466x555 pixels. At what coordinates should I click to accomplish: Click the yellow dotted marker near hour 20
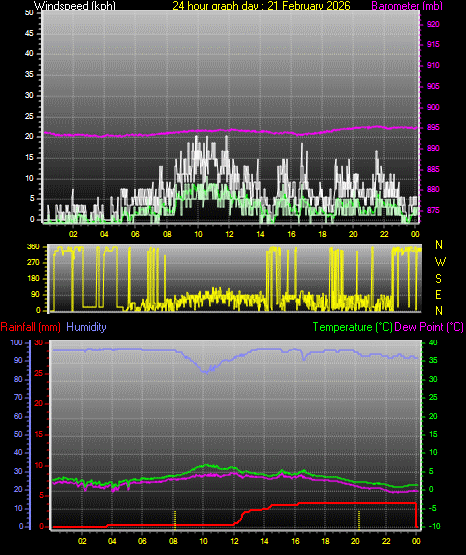coord(359,520)
